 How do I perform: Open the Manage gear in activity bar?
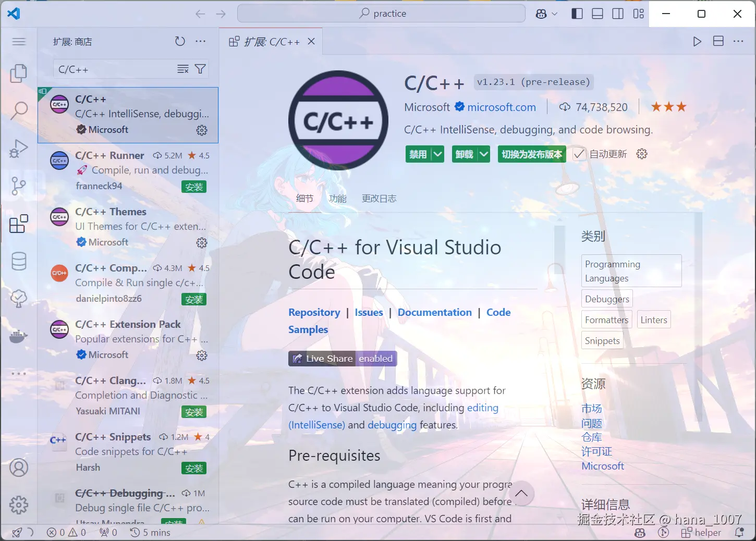[x=19, y=505]
